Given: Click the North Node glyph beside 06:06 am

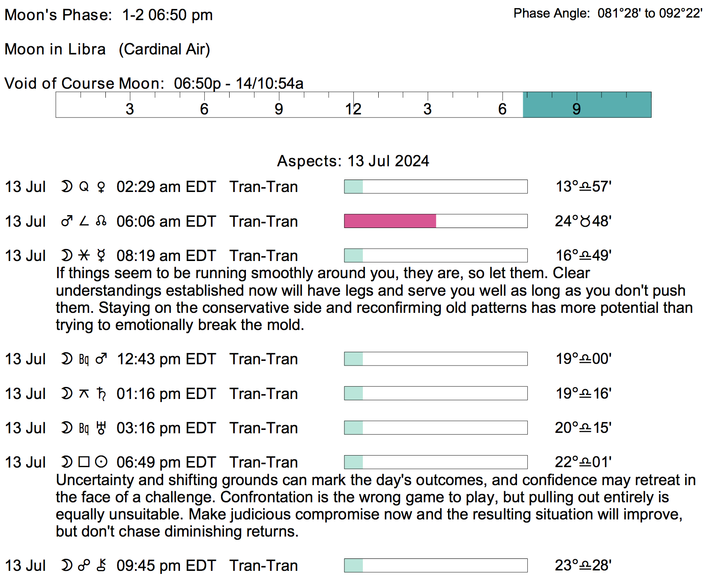Looking at the screenshot, I should pyautogui.click(x=101, y=221).
